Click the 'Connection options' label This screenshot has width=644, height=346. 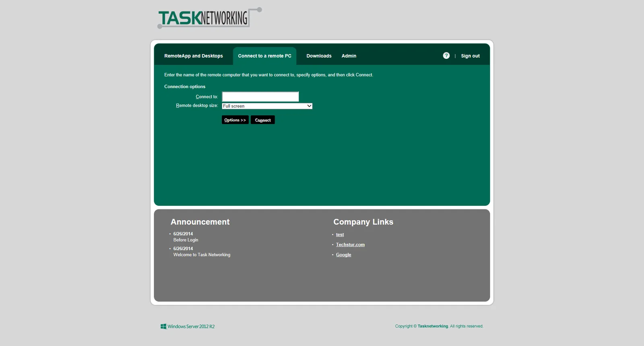coord(185,87)
